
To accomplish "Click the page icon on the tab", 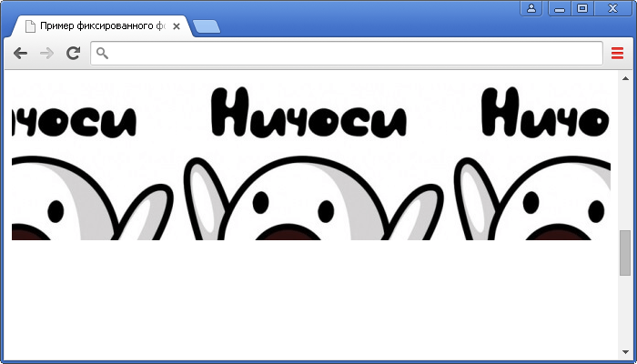I will point(30,26).
